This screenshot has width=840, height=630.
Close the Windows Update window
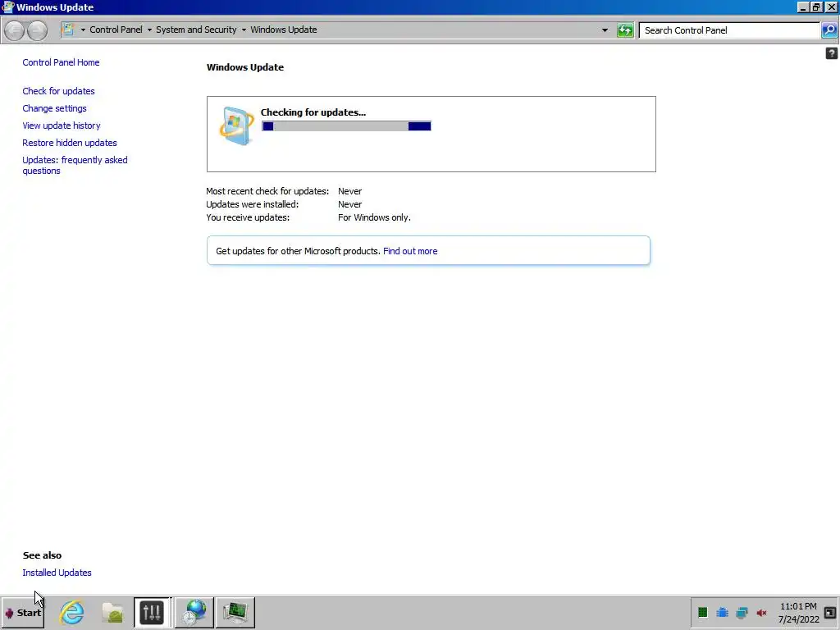[x=831, y=7]
